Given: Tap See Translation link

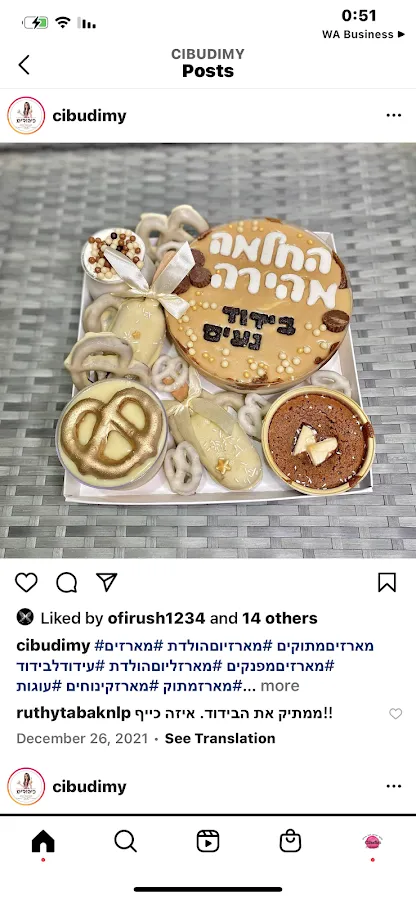Looking at the screenshot, I should click(220, 738).
